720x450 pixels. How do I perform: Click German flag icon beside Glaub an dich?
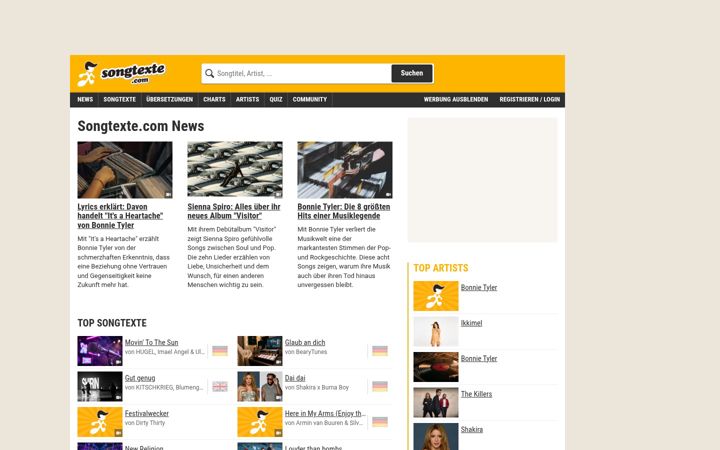tap(380, 351)
